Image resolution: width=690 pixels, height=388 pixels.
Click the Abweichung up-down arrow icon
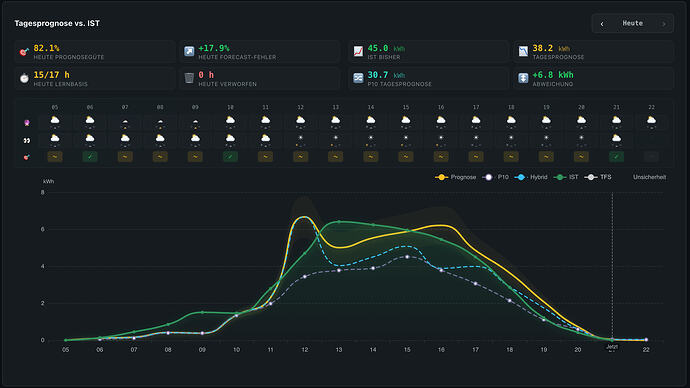(523, 78)
